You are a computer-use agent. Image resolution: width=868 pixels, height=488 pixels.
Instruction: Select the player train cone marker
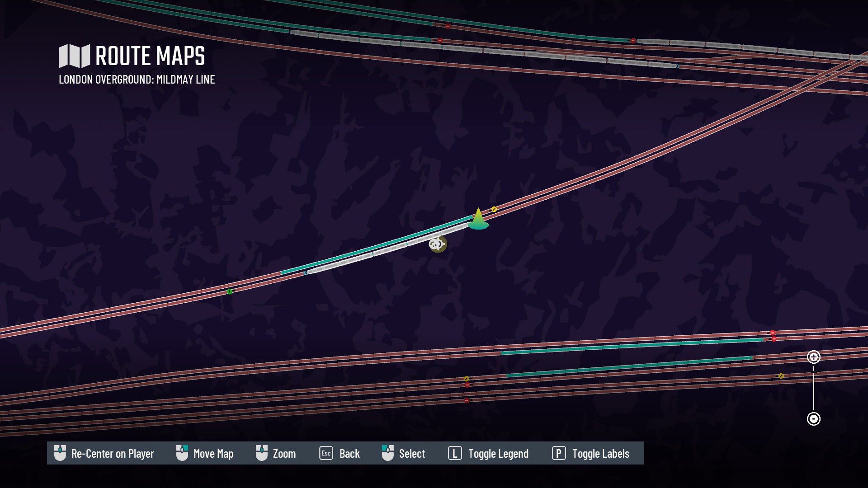point(478,219)
